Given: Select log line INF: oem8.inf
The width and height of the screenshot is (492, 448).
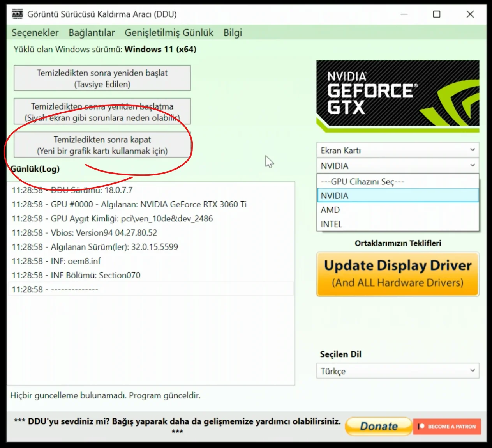Looking at the screenshot, I should pos(151,261).
